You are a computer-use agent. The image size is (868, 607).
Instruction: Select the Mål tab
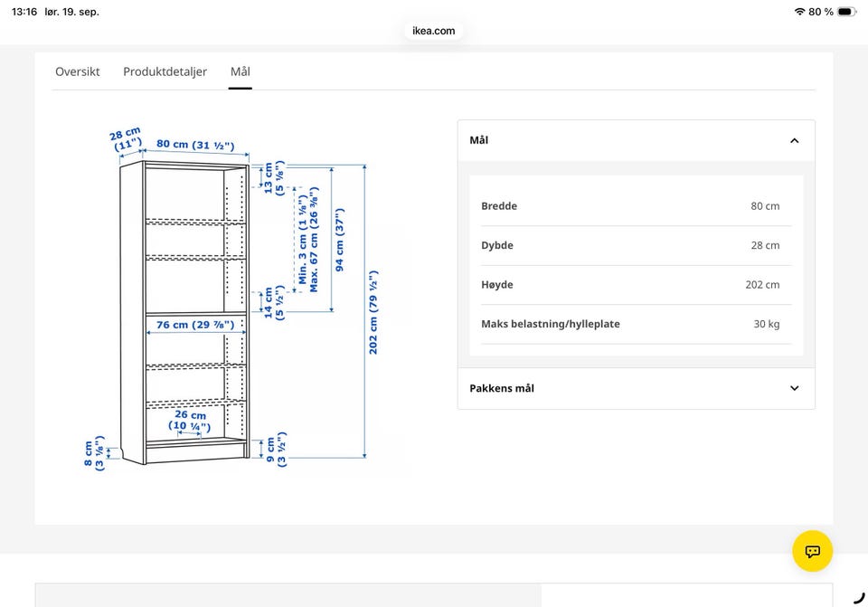pyautogui.click(x=241, y=71)
